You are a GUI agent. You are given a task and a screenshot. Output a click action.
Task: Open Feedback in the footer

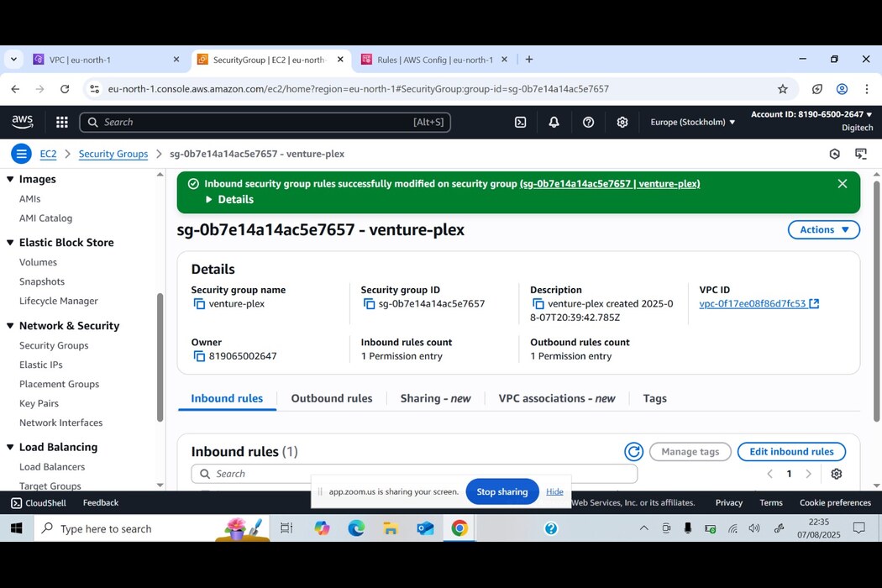pos(101,502)
